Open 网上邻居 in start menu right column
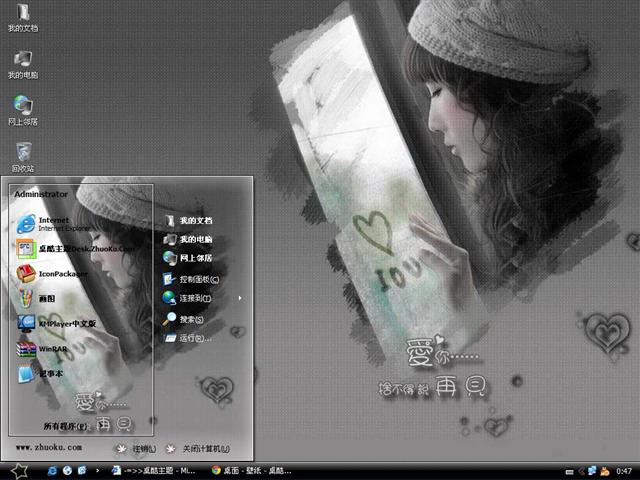Screen dimensions: 640x480 [x=188, y=258]
